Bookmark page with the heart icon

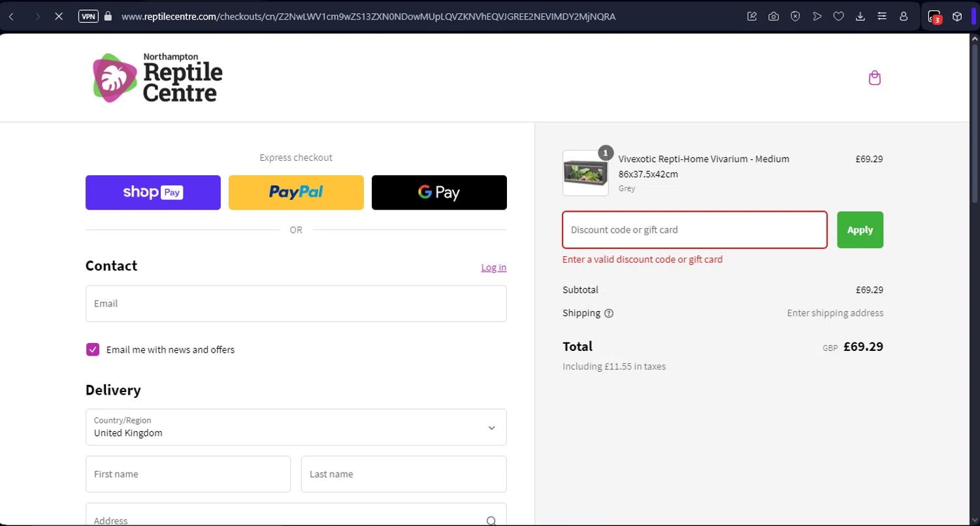(838, 16)
